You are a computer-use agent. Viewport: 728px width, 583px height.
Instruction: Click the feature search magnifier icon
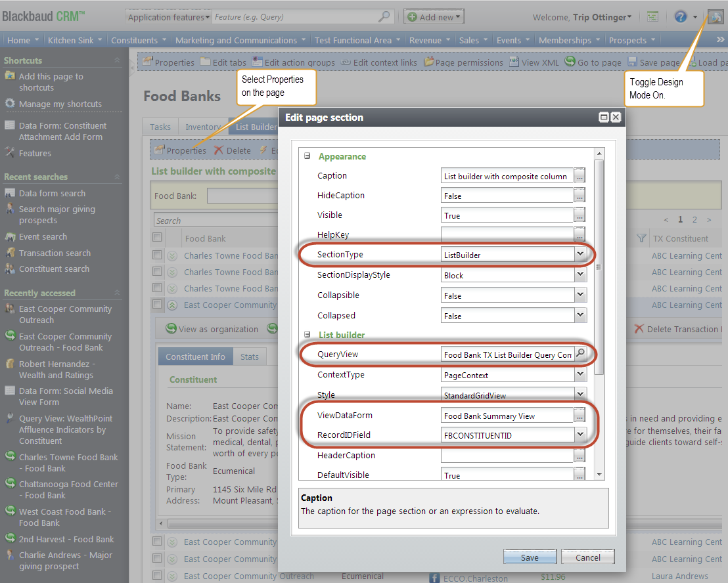(384, 16)
